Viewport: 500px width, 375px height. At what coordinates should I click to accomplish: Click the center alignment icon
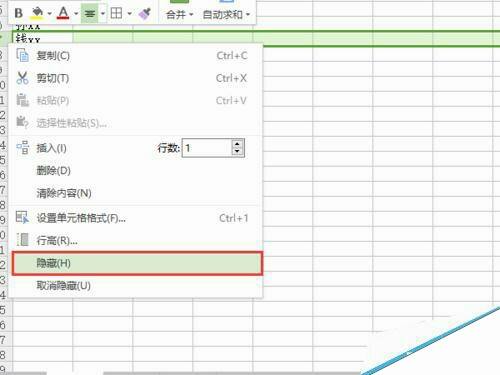[90, 14]
